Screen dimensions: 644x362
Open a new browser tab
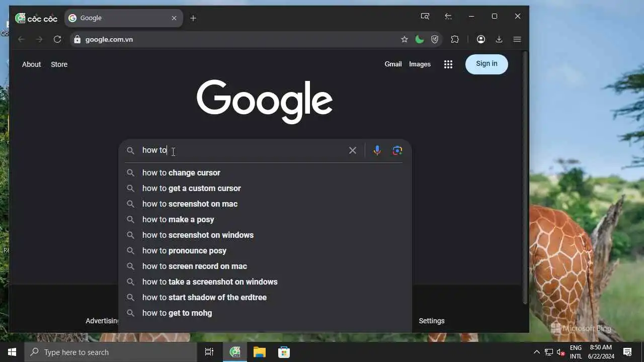click(193, 18)
